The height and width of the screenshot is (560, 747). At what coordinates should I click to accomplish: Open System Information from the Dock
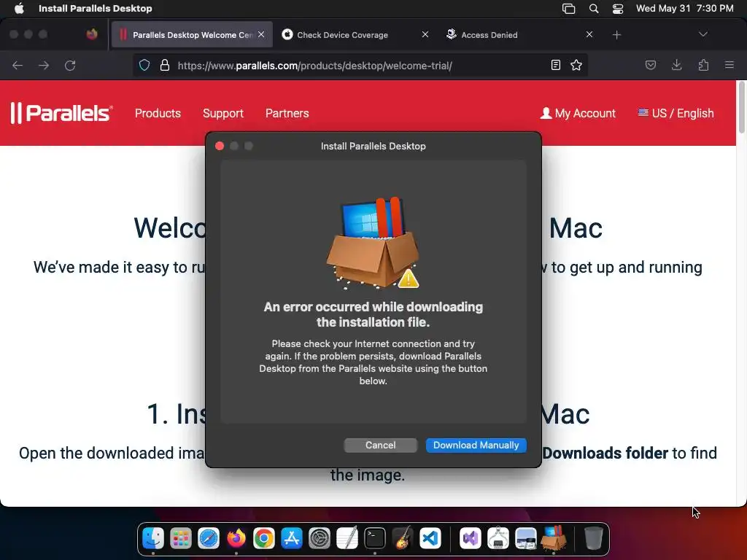(x=498, y=539)
